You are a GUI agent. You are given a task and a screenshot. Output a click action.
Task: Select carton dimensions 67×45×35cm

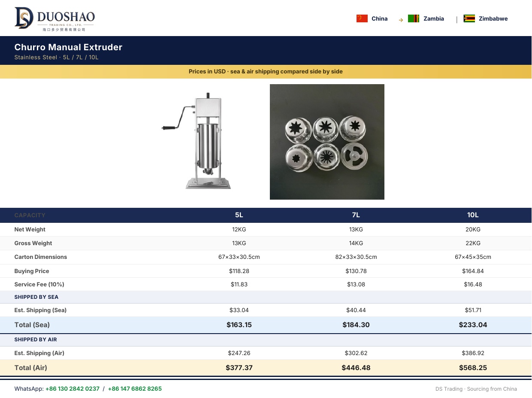coord(473,257)
